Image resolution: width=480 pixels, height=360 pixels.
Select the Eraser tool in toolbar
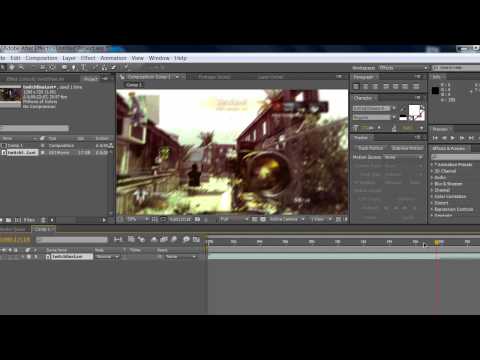[113, 67]
